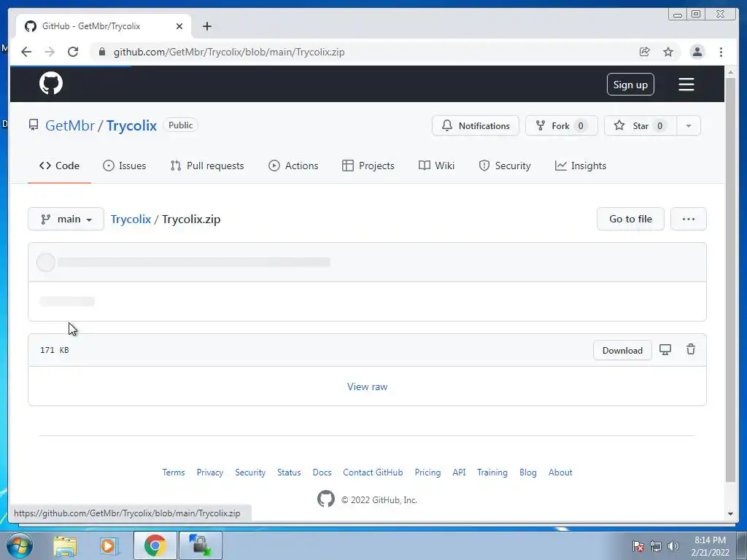Open the Blog footer link
The image size is (747, 560).
pos(528,472)
